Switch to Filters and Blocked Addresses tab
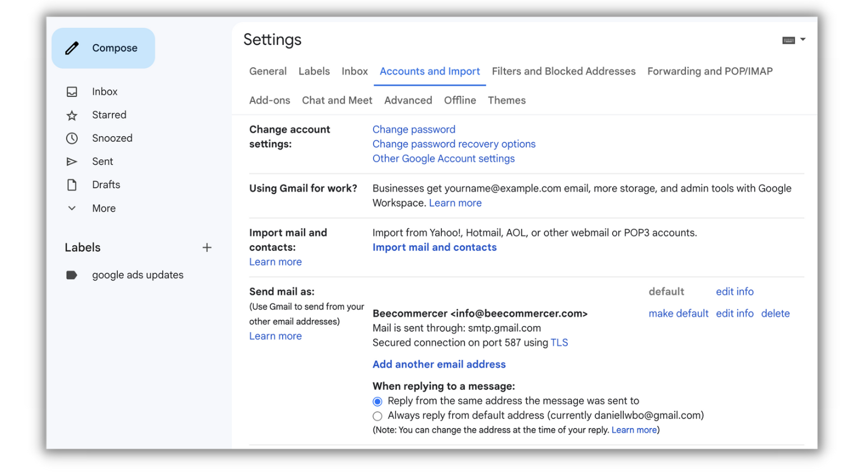 pyautogui.click(x=563, y=71)
